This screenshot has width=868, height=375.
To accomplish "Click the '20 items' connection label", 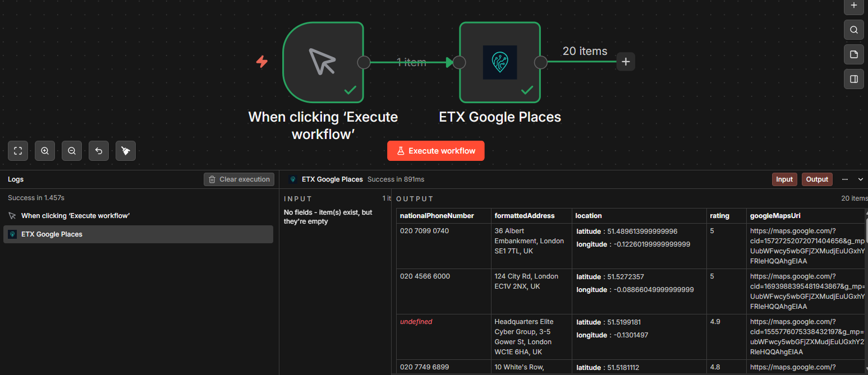I will [x=585, y=51].
